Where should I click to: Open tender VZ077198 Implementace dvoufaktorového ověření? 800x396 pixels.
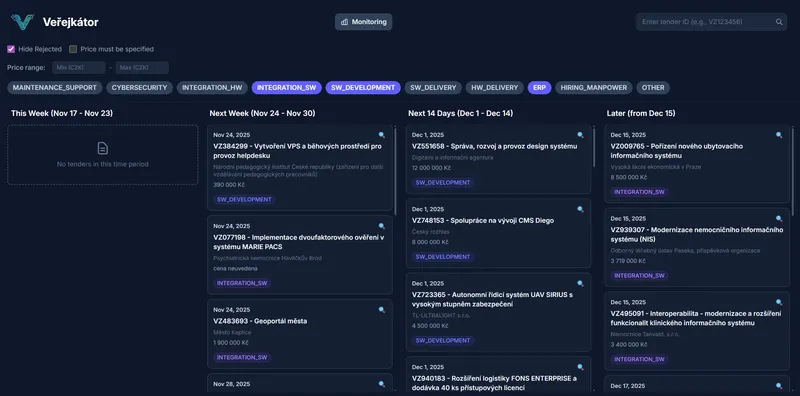pos(299,242)
